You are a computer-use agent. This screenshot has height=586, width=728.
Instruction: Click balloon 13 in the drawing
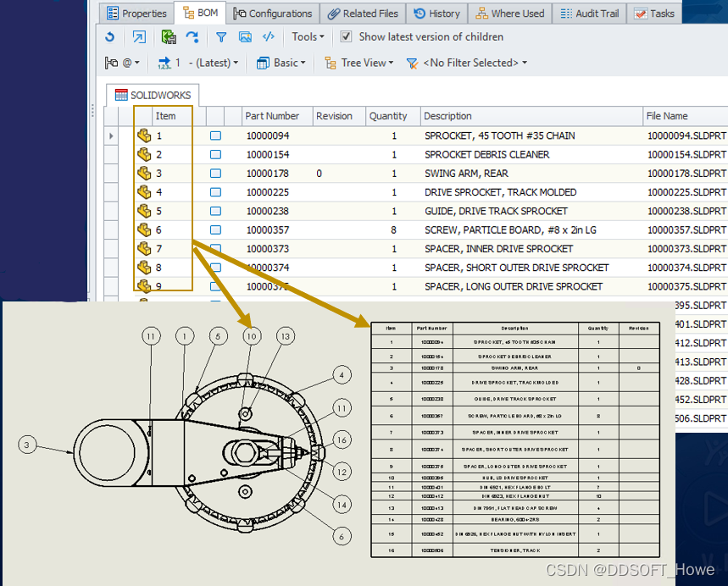pyautogui.click(x=286, y=336)
